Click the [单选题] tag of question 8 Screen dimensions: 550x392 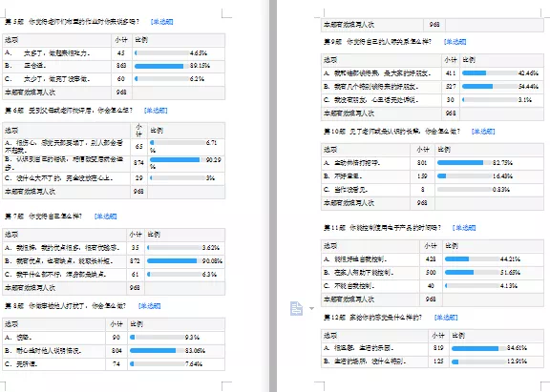(149, 306)
